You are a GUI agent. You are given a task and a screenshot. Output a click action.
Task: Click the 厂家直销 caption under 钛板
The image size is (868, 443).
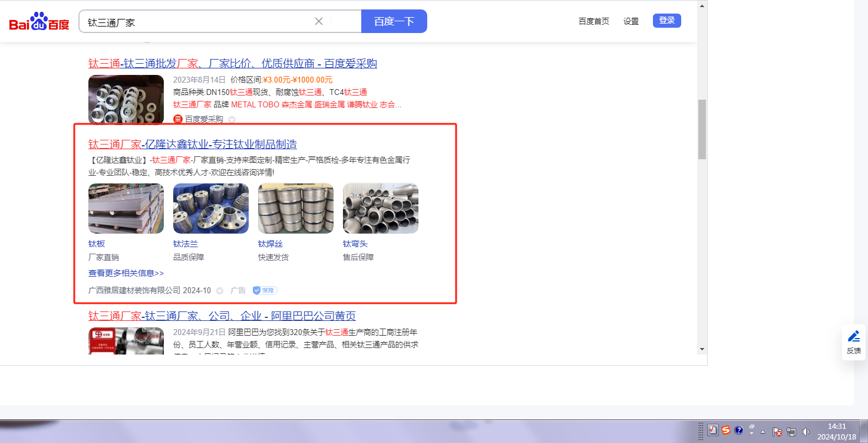click(x=104, y=257)
